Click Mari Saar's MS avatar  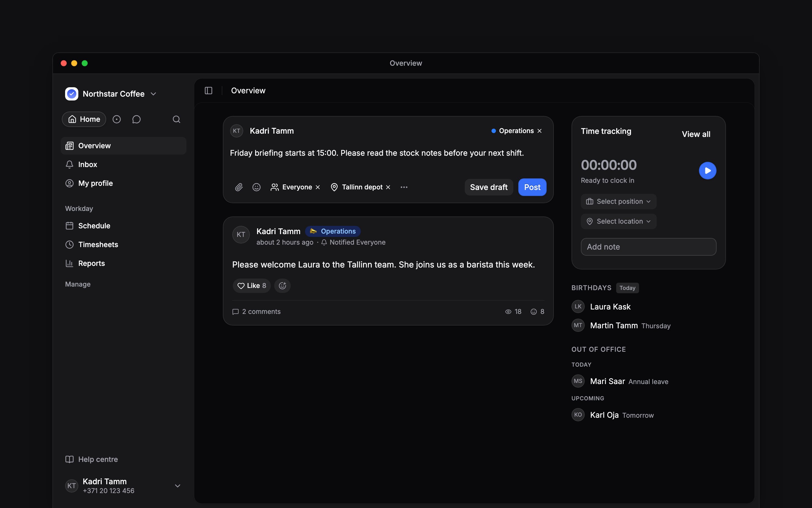(x=578, y=381)
